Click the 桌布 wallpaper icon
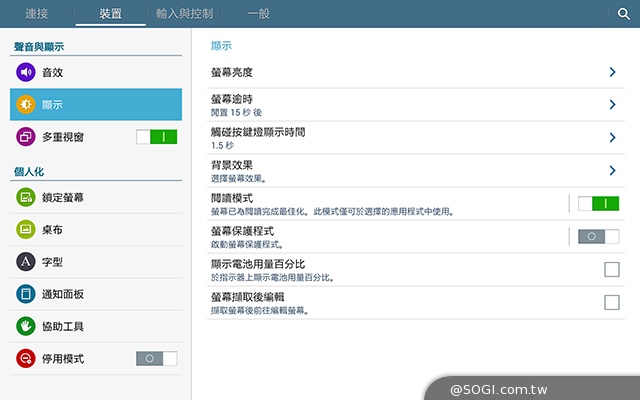 click(x=26, y=229)
